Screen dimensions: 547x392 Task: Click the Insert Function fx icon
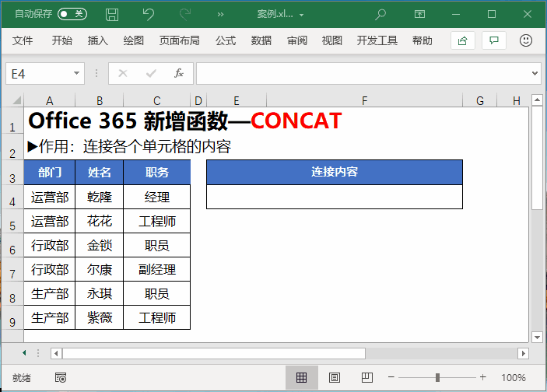[x=178, y=73]
